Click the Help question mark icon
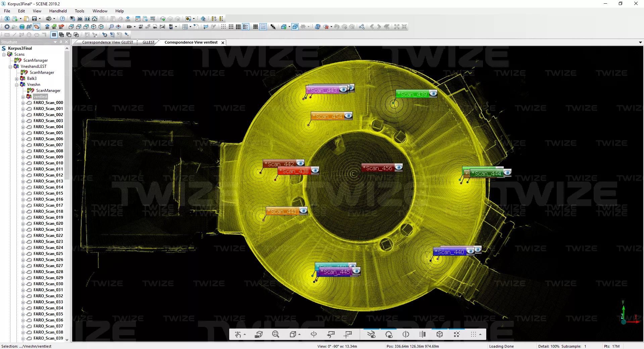The image size is (644, 349). point(62,19)
